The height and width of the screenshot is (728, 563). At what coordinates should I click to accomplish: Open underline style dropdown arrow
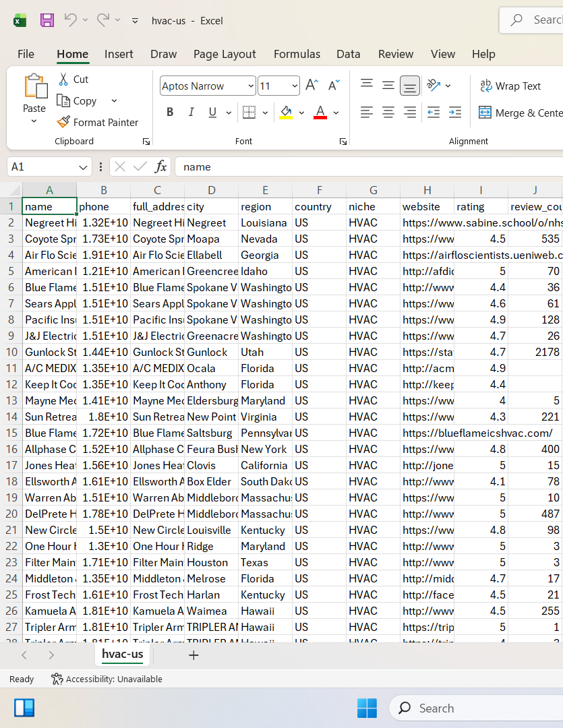pos(229,113)
